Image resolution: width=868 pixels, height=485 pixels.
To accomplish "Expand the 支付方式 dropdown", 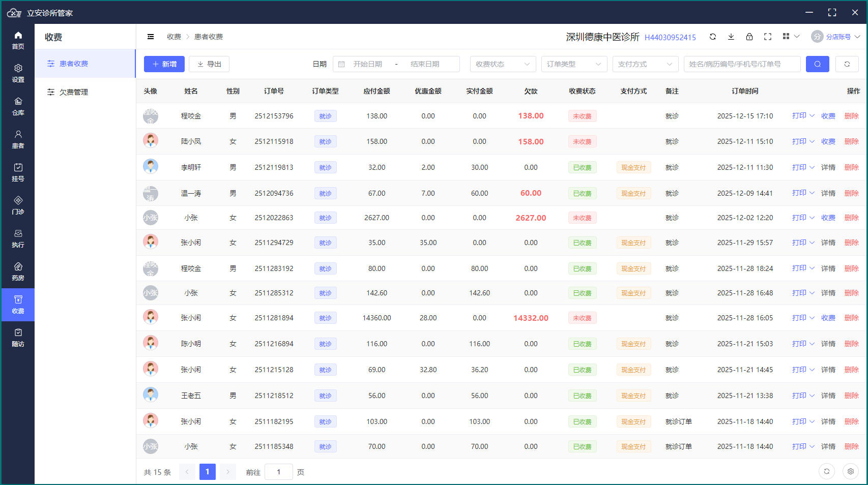I will point(646,64).
